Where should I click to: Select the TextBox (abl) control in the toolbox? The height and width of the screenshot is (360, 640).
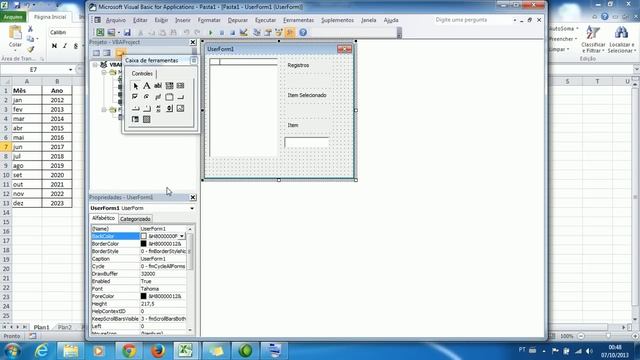tap(158, 86)
